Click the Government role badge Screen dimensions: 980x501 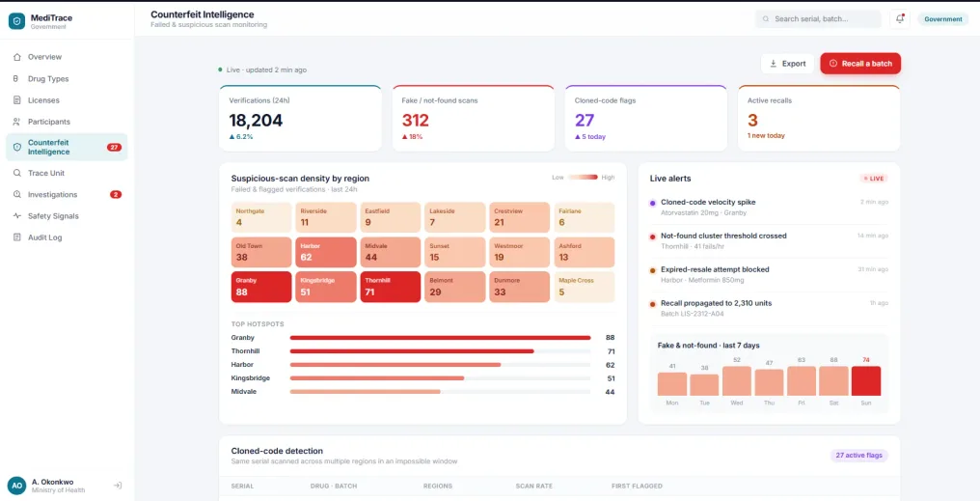click(943, 18)
